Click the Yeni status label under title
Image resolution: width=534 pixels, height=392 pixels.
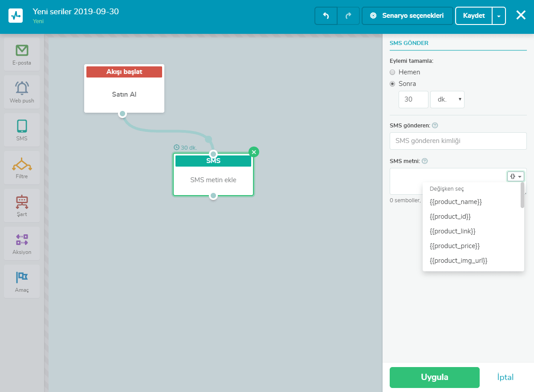(38, 21)
